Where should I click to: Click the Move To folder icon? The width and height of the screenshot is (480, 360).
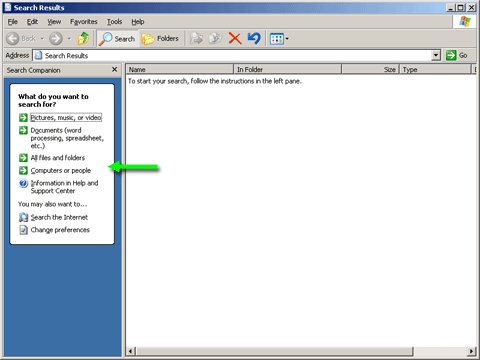196,39
